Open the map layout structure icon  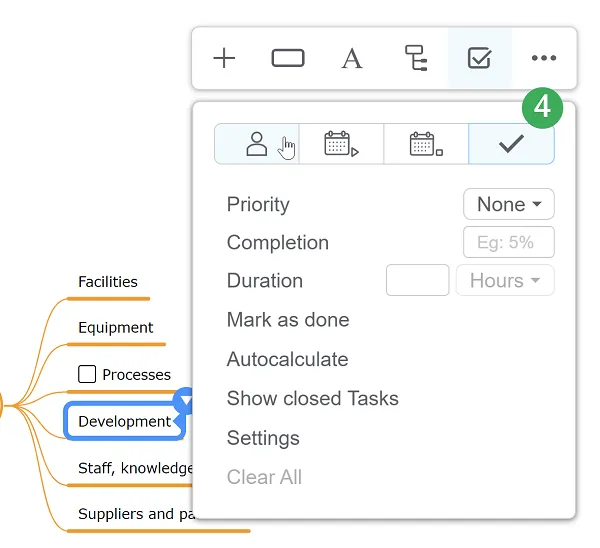point(416,58)
